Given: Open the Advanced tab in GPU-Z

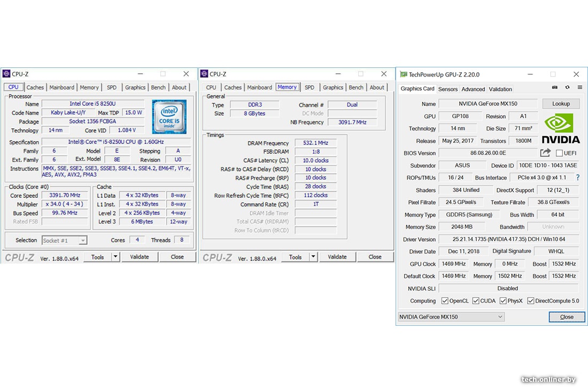Looking at the screenshot, I should coord(473,89).
